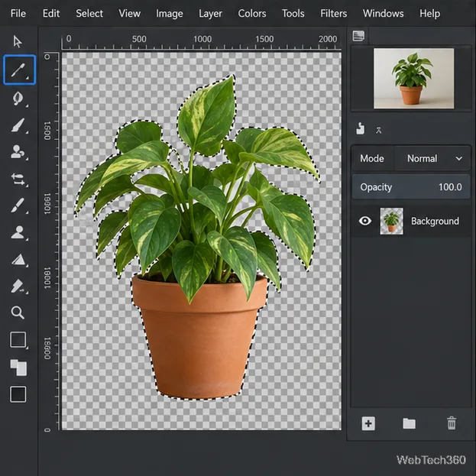Create a new layer group folder
Screen dimensions: 476x476
point(409,423)
